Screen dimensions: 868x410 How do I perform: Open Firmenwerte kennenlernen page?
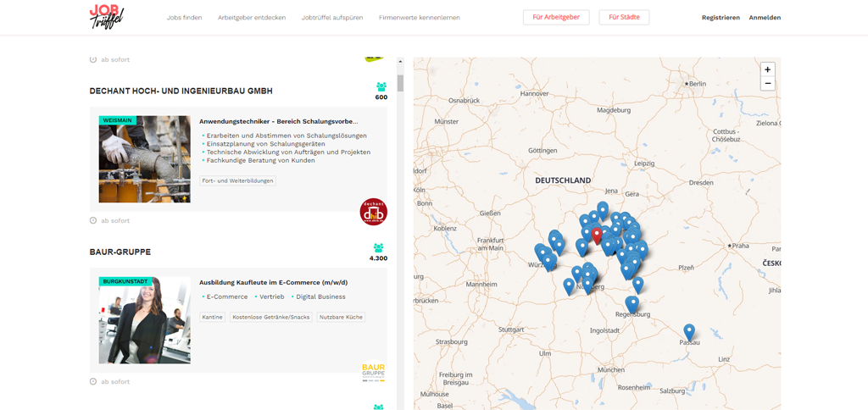coord(419,18)
